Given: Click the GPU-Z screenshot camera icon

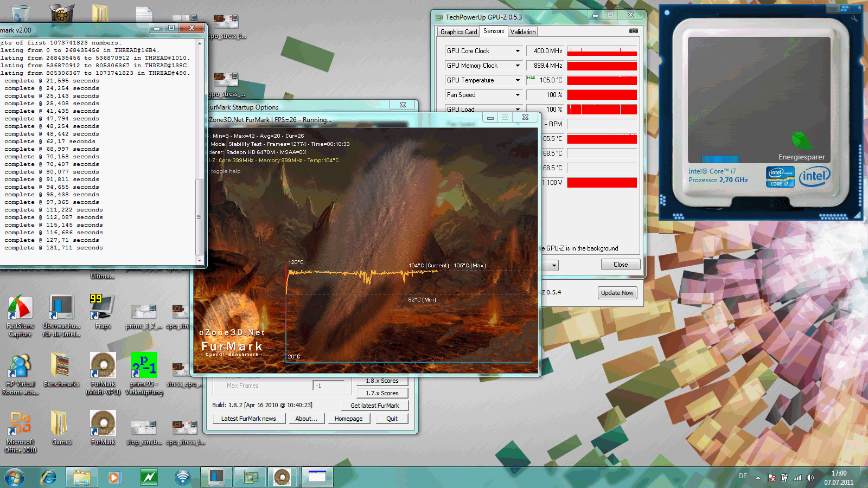Looking at the screenshot, I should click(633, 31).
